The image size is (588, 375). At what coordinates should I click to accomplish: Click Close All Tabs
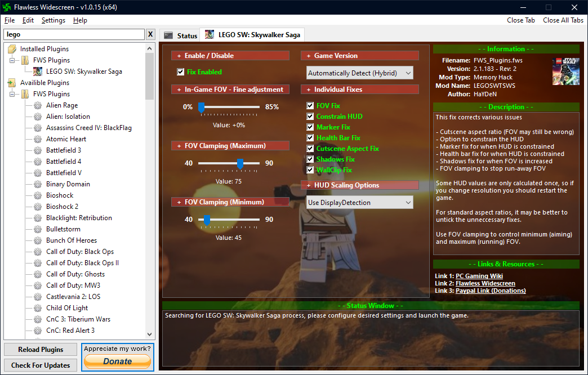click(x=563, y=20)
